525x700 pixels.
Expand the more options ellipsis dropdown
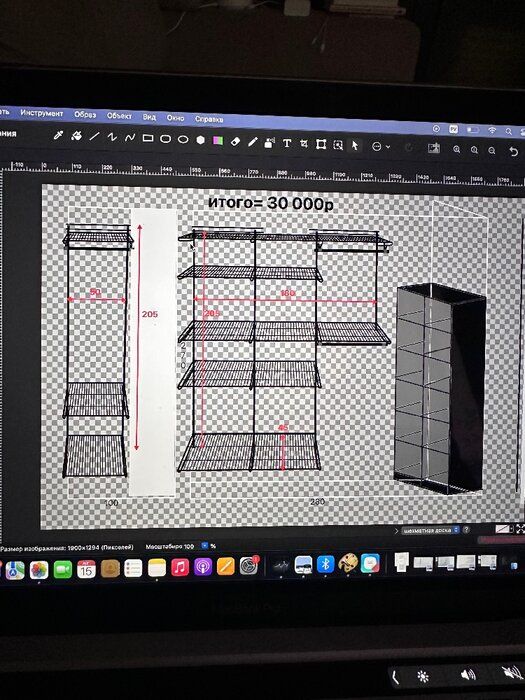coord(381,146)
